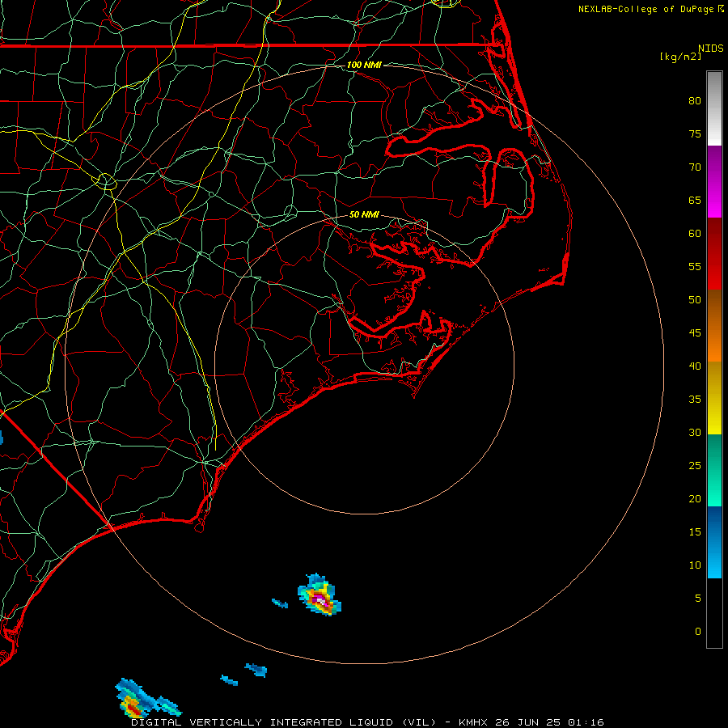Click the 65 value on the scale
This screenshot has height=728, width=728.
[x=695, y=200]
